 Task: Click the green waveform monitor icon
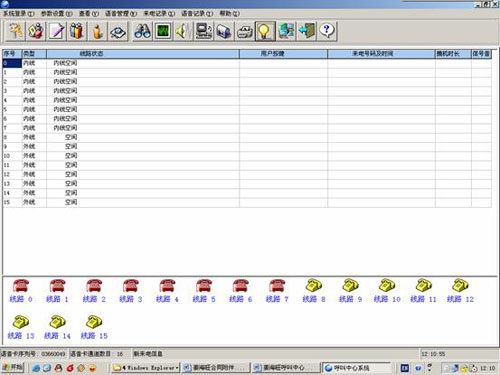[163, 31]
